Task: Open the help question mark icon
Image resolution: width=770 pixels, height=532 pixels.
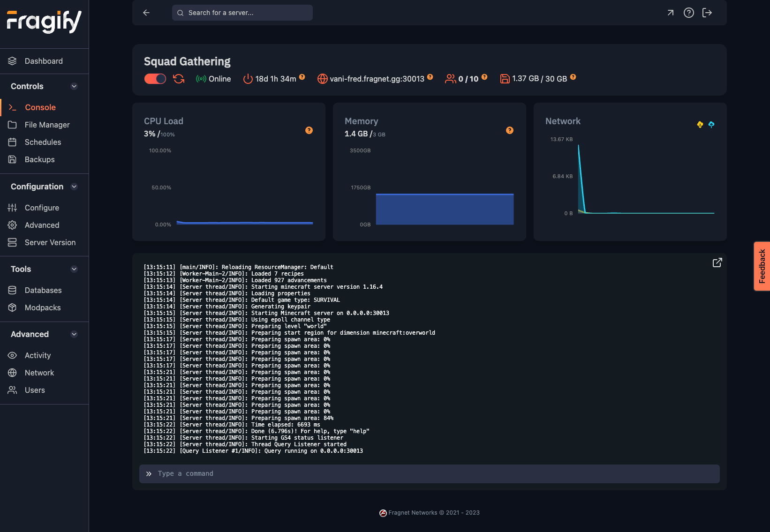Action: coord(689,13)
